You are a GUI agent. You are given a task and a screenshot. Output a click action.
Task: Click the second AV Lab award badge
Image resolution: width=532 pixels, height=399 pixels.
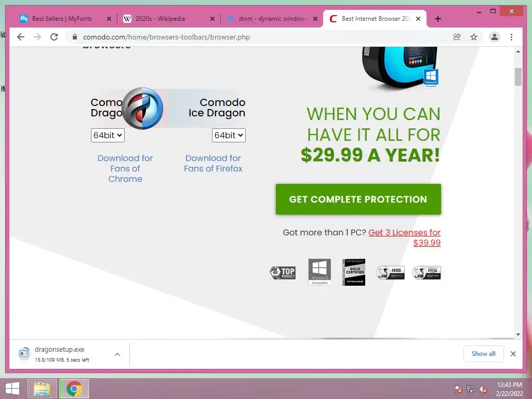tap(427, 272)
